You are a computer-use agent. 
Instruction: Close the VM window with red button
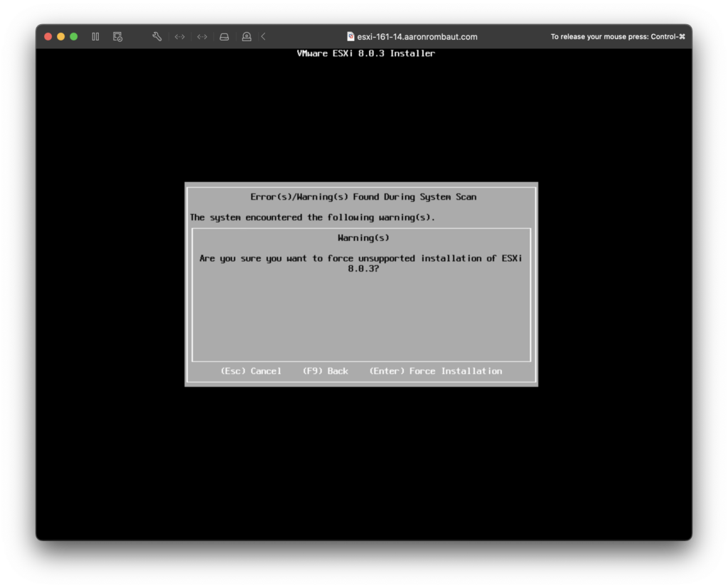(48, 36)
